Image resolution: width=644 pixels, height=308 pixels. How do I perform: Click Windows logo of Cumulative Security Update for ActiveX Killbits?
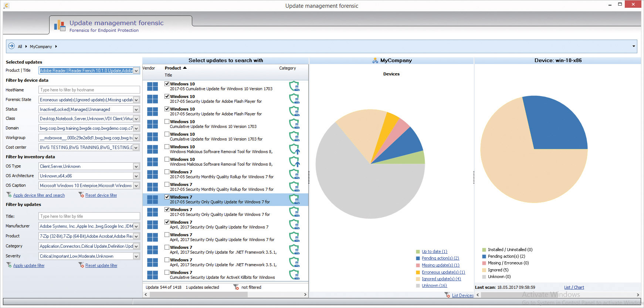[x=152, y=275]
